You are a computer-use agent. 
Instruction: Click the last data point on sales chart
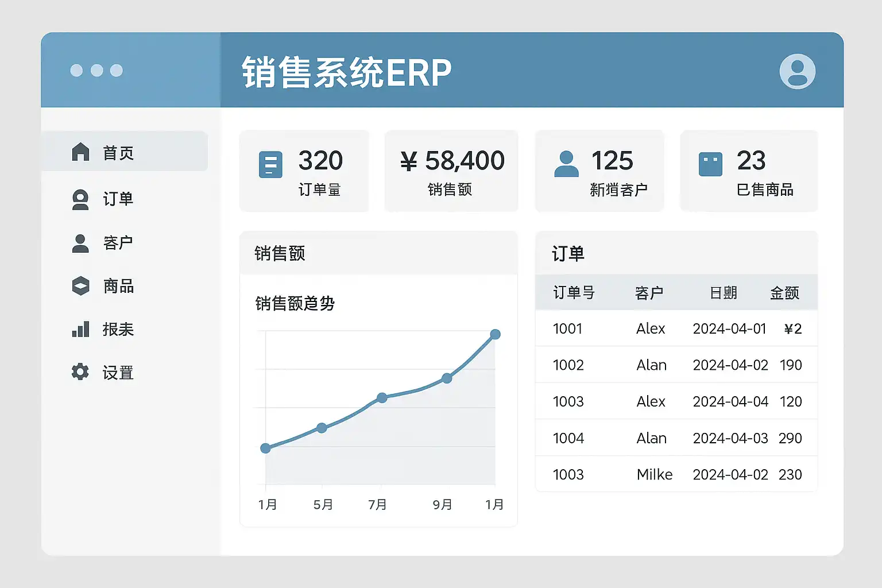(x=496, y=334)
